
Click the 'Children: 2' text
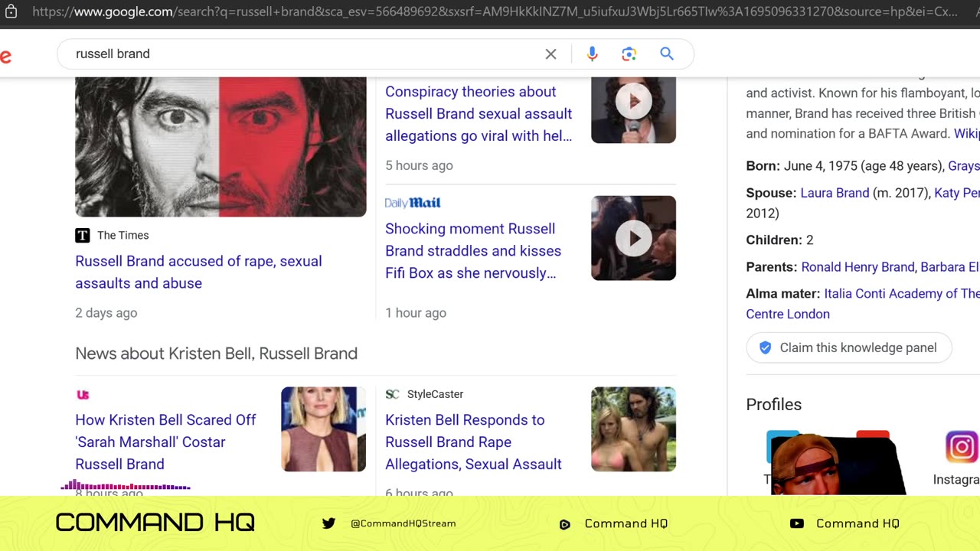coord(779,240)
